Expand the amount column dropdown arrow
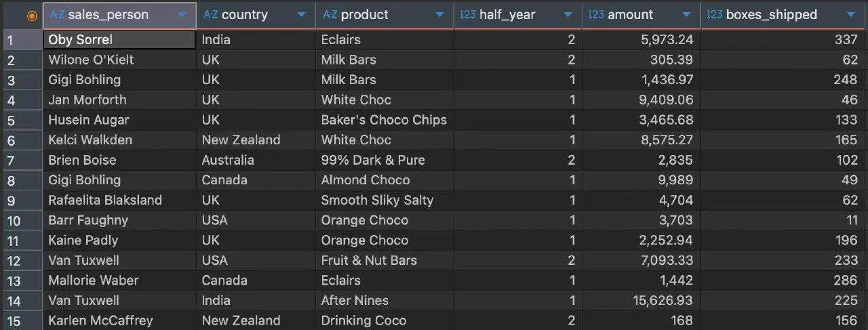The width and height of the screenshot is (868, 330). [686, 15]
